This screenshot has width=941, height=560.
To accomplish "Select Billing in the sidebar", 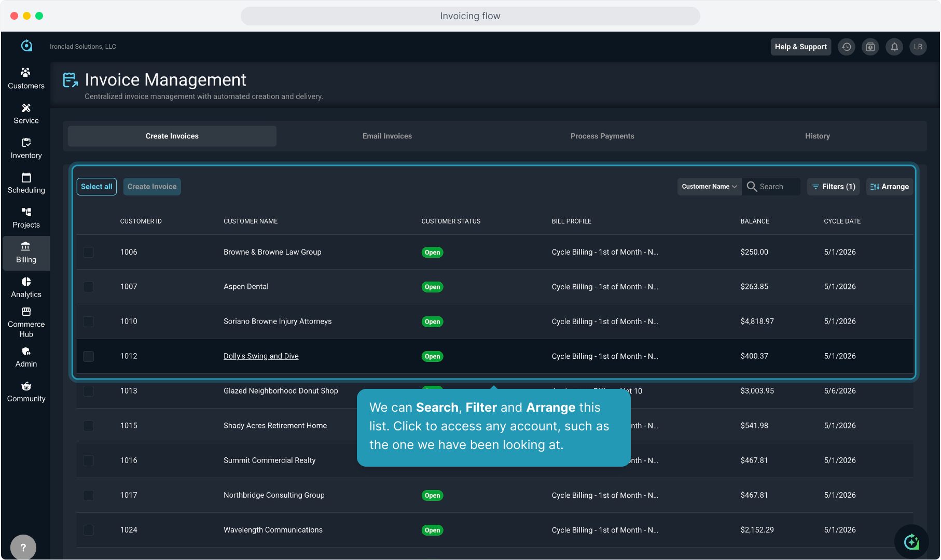I will (x=26, y=253).
